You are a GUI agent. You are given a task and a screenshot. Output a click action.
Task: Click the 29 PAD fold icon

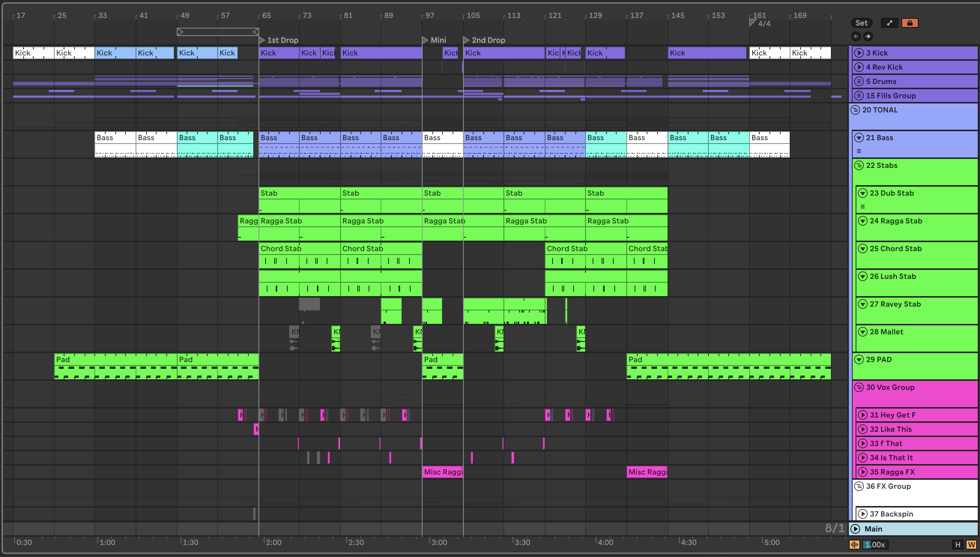[859, 359]
